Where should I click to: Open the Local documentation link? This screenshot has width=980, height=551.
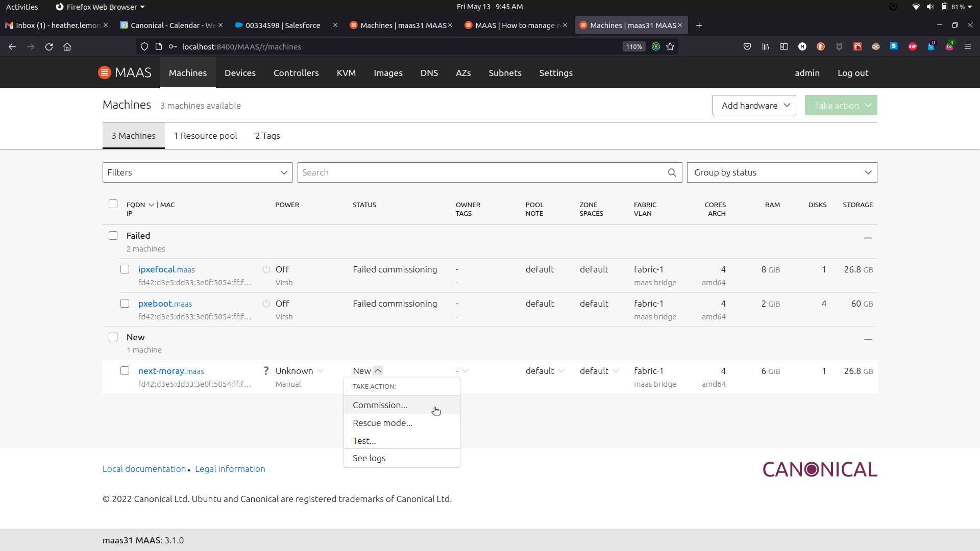[144, 468]
